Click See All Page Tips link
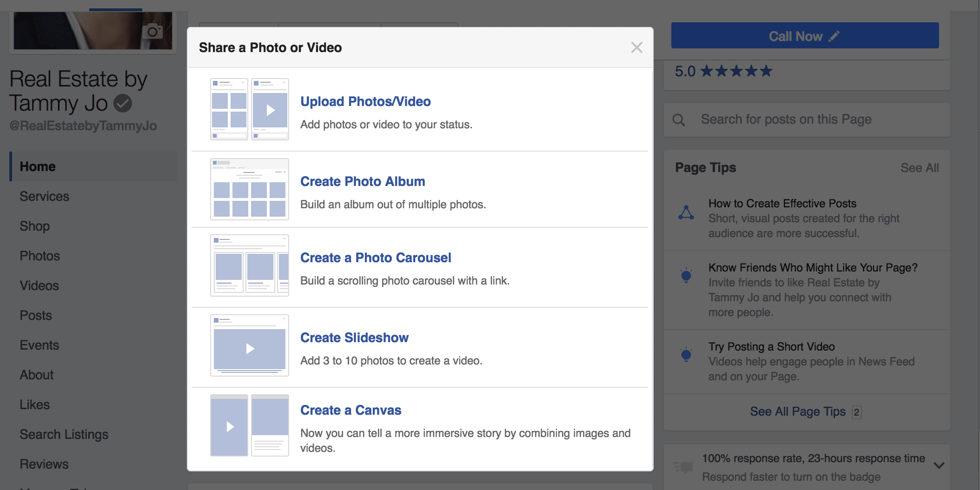Image resolution: width=980 pixels, height=490 pixels. click(797, 411)
